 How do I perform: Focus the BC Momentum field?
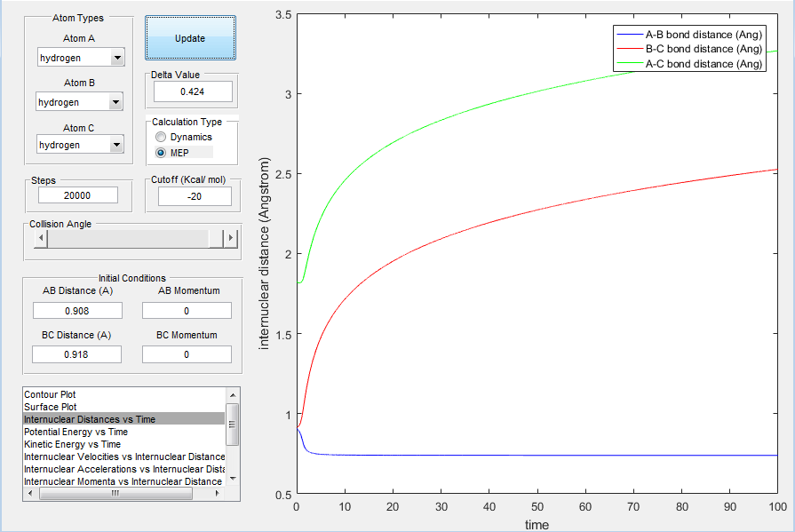coord(187,354)
